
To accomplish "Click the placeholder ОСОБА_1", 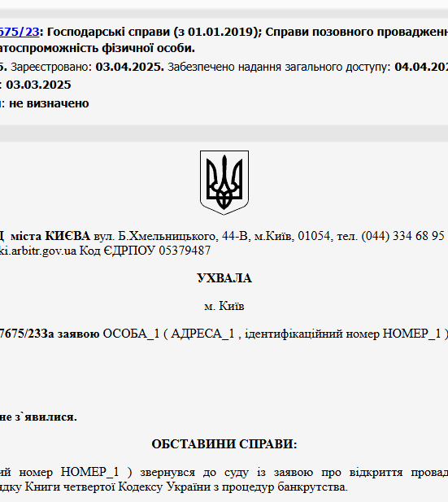I will [x=131, y=334].
